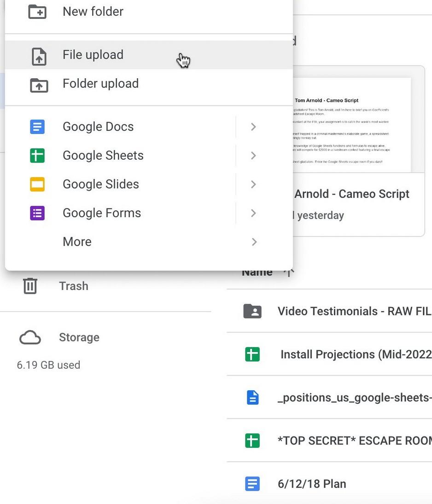432x504 pixels.
Task: Open the Trash via its trash can icon
Action: point(29,284)
